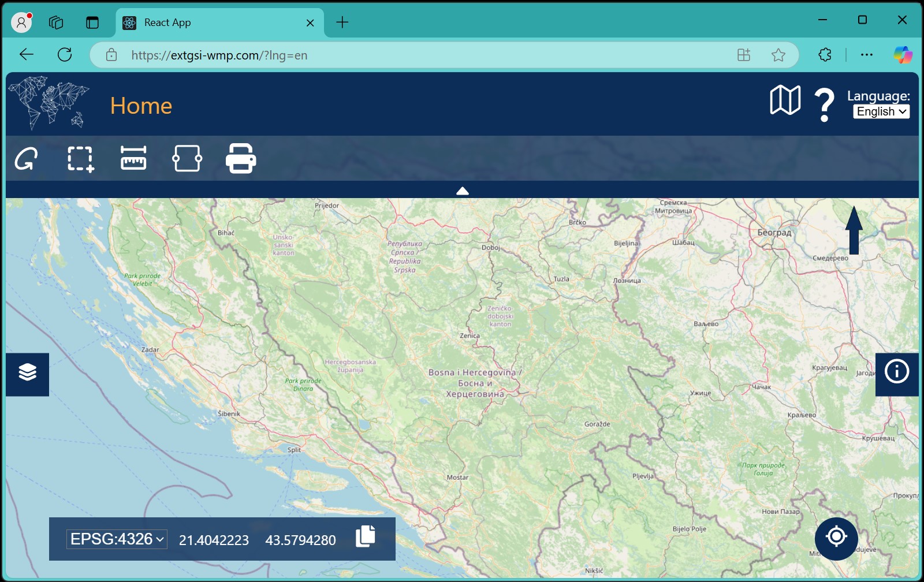Open the measure distance tool
Image resolution: width=924 pixels, height=582 pixels.
133,158
